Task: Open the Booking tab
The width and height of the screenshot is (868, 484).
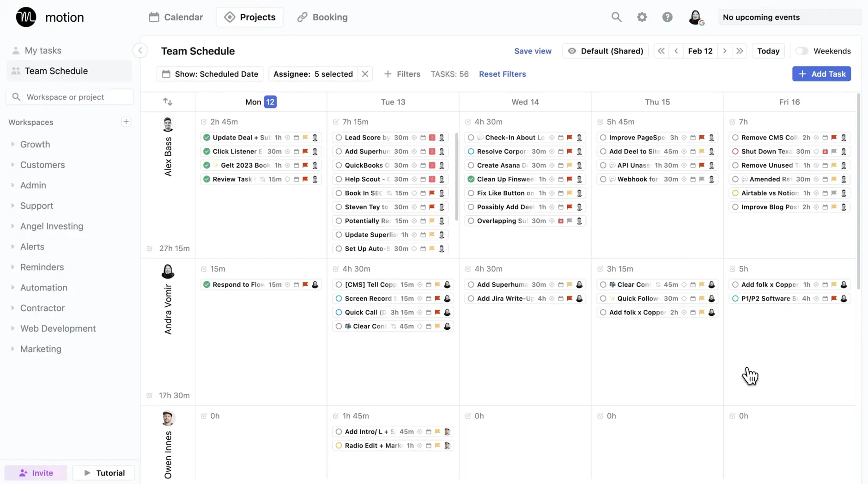Action: (322, 17)
